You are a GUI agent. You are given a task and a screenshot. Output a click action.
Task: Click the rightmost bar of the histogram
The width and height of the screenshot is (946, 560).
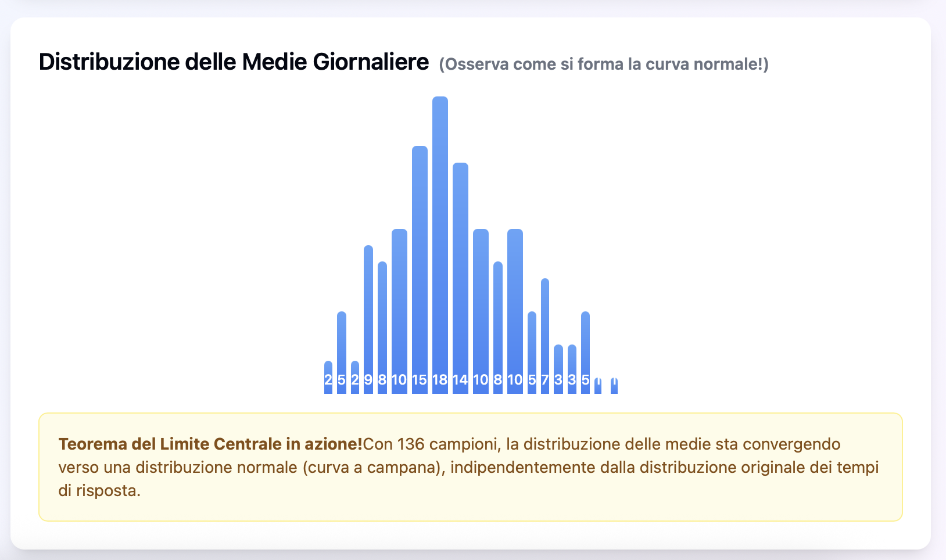614,386
